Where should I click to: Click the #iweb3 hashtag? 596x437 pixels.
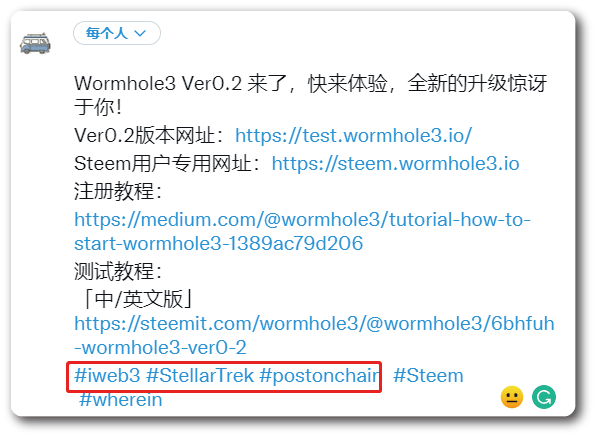coord(107,375)
